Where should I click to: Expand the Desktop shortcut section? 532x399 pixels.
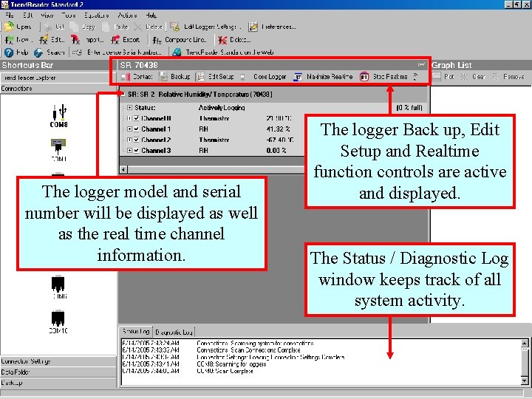[x=58, y=383]
